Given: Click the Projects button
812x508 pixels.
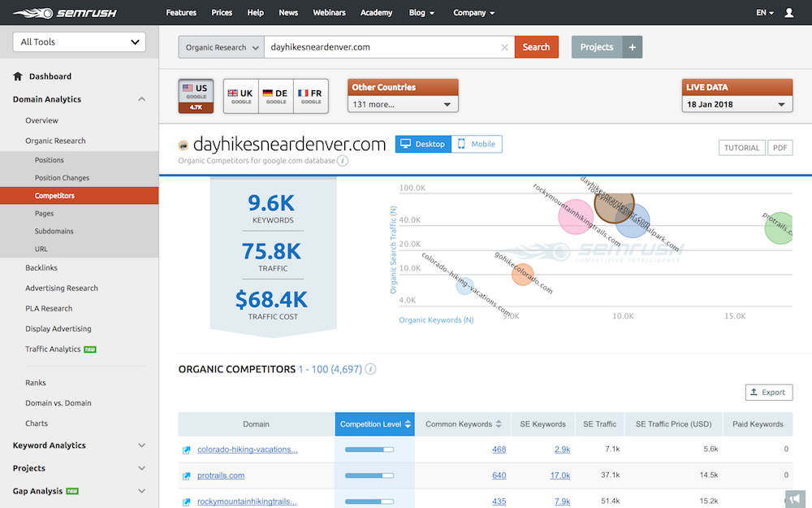Looking at the screenshot, I should [x=597, y=47].
